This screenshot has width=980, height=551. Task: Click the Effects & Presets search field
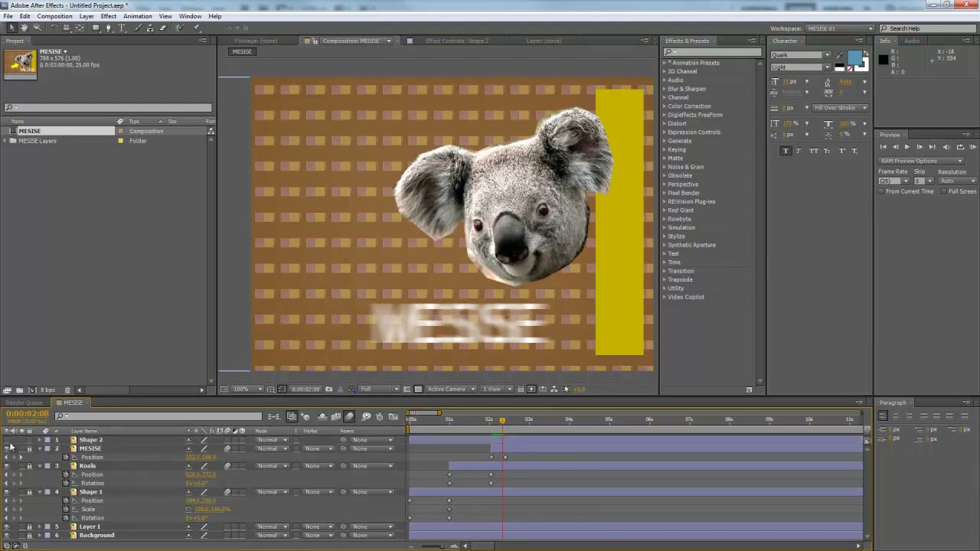pyautogui.click(x=713, y=52)
